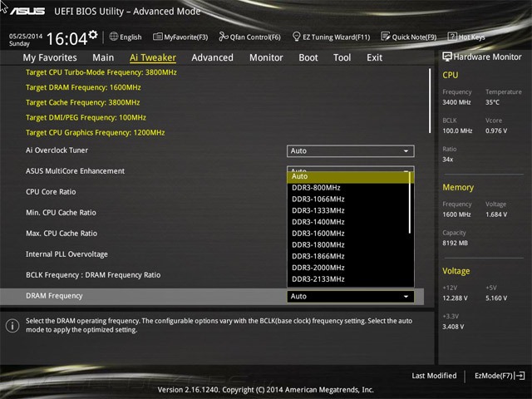Go to the Advanced tab
Viewport: 532px width, 399px height.
coord(213,57)
